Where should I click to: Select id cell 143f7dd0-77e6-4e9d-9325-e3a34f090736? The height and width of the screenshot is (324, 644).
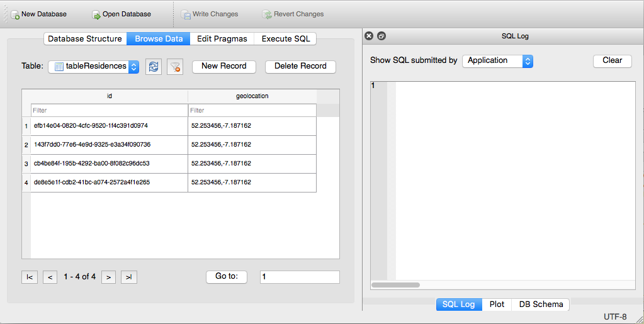pyautogui.click(x=110, y=145)
